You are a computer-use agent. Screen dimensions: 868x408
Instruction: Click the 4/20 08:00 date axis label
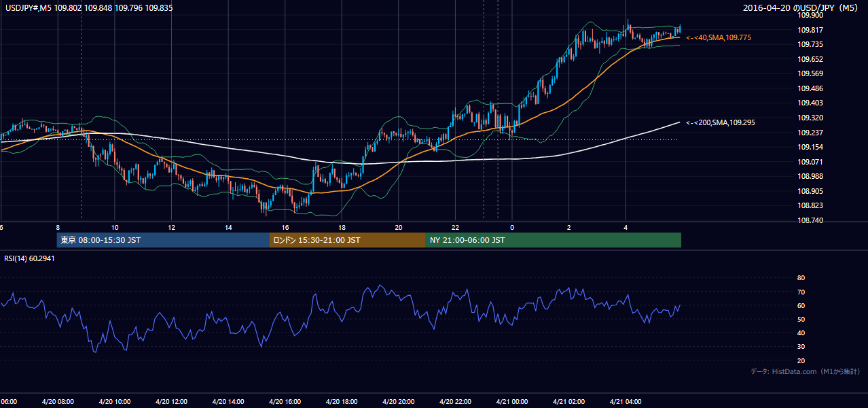(58, 401)
